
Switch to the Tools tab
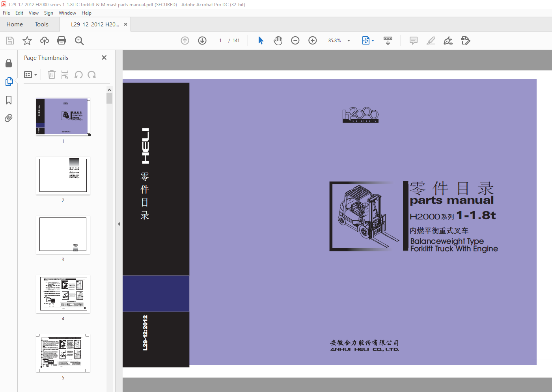(41, 24)
